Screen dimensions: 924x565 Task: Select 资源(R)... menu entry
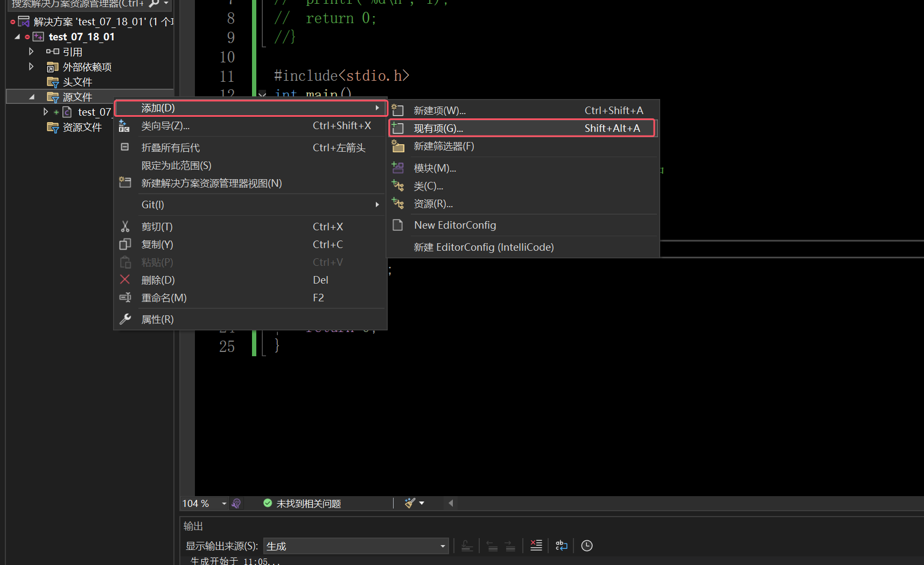[523, 203]
